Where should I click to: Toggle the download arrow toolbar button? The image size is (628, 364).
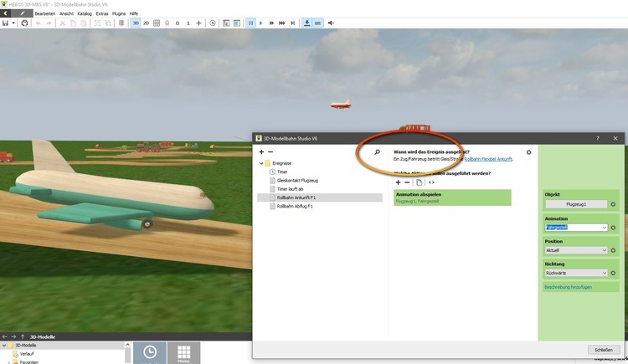(306, 23)
